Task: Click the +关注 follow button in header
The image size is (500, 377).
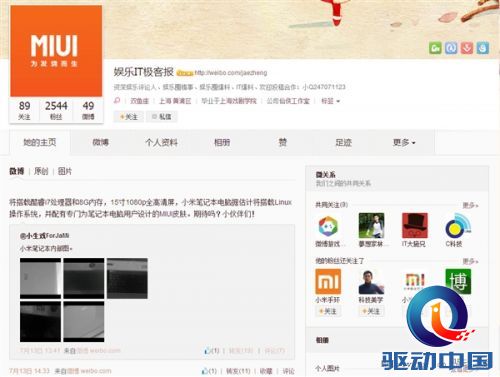Action: [x=129, y=117]
